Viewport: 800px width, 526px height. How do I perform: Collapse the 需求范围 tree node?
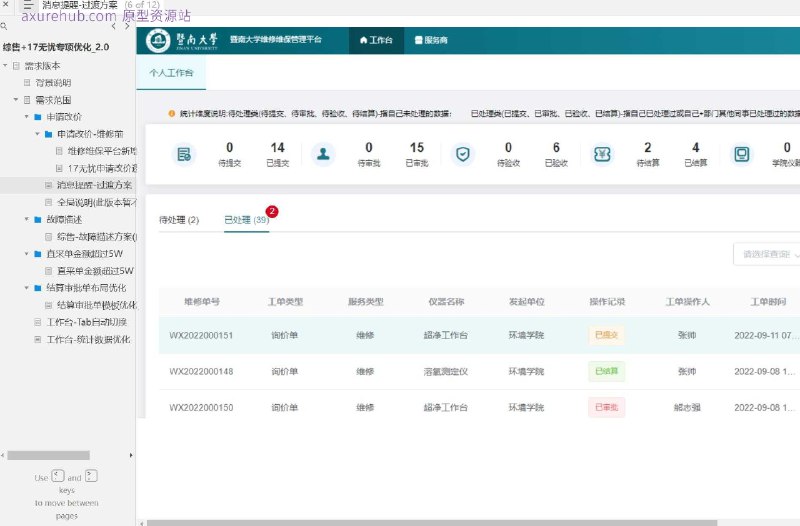tap(16, 99)
